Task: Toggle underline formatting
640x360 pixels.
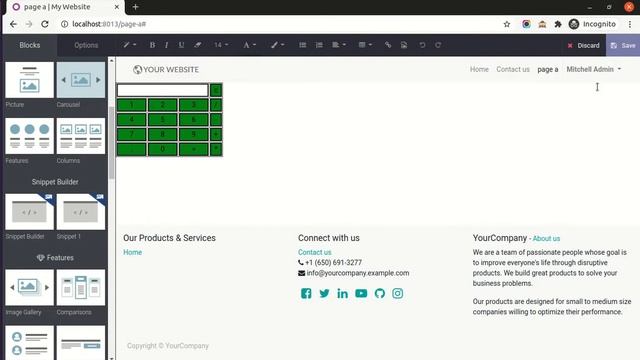Action: tap(181, 45)
